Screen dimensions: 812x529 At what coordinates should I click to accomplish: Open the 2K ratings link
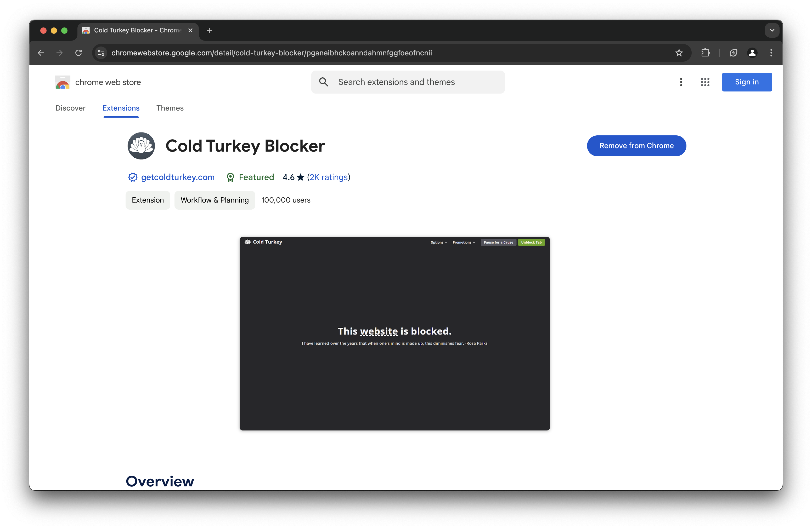coord(329,177)
